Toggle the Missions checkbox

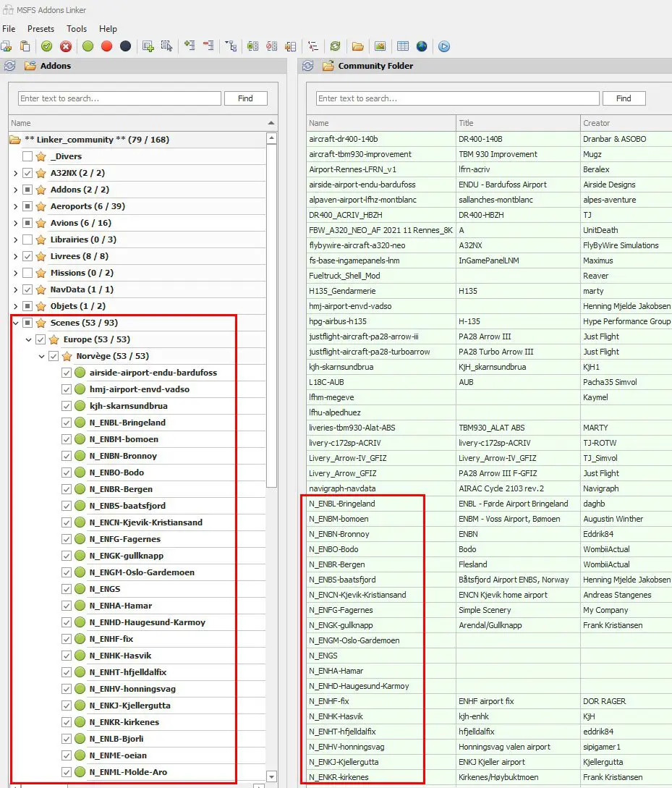27,273
